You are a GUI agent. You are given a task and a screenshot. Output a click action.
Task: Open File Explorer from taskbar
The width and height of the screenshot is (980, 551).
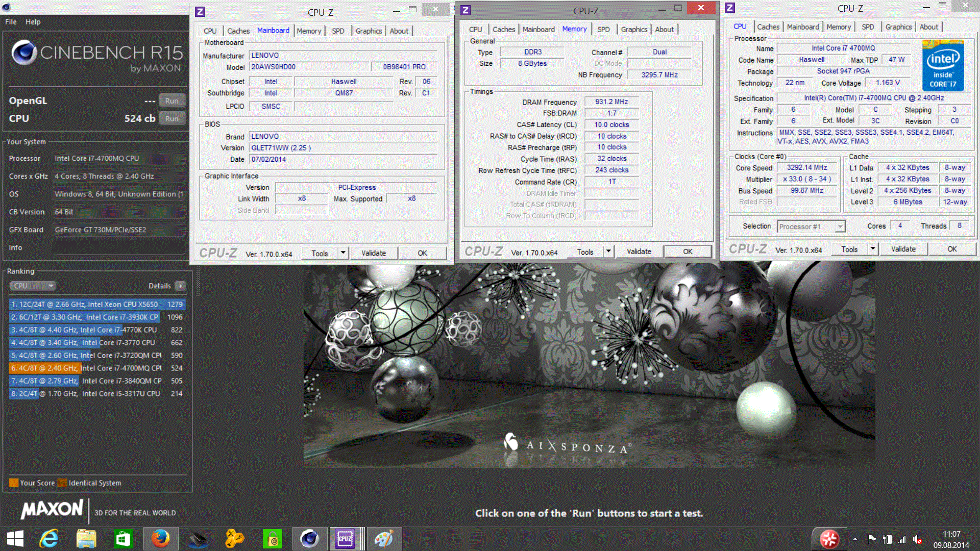86,539
